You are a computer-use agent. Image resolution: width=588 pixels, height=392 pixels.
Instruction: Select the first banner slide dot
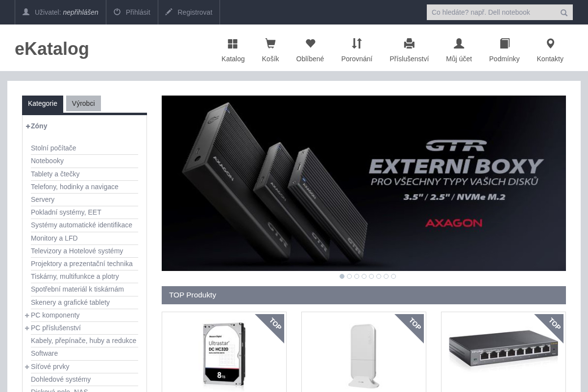pyautogui.click(x=342, y=276)
